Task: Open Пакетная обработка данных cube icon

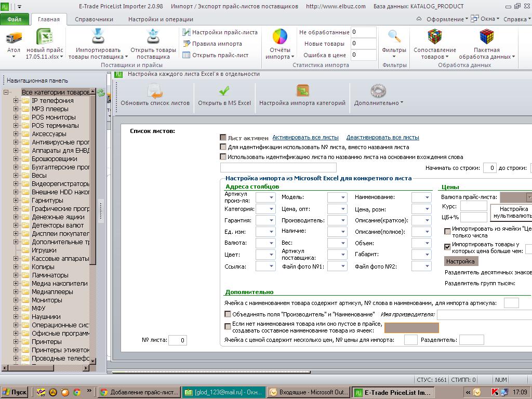Action: coord(486,37)
